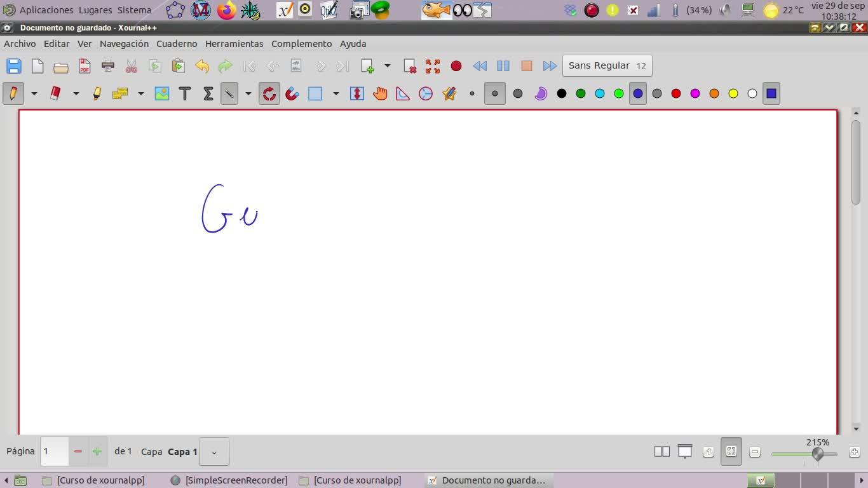Show the compass tool
The width and height of the screenshot is (868, 488).
click(x=426, y=93)
